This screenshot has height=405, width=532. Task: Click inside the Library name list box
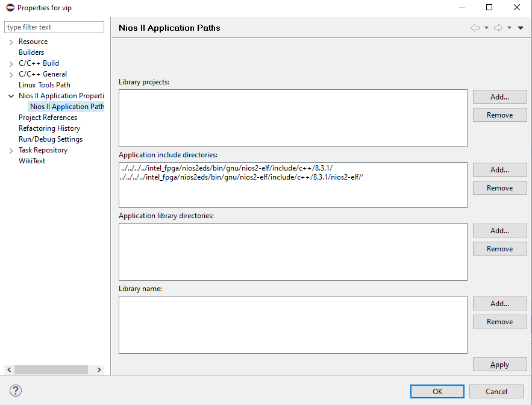click(x=293, y=325)
